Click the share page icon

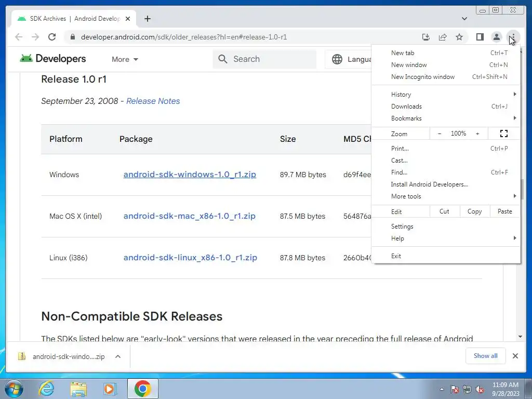coord(443,37)
